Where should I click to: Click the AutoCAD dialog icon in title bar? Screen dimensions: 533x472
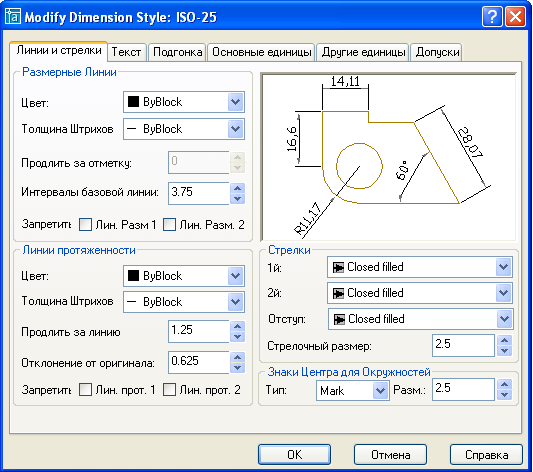tap(12, 16)
